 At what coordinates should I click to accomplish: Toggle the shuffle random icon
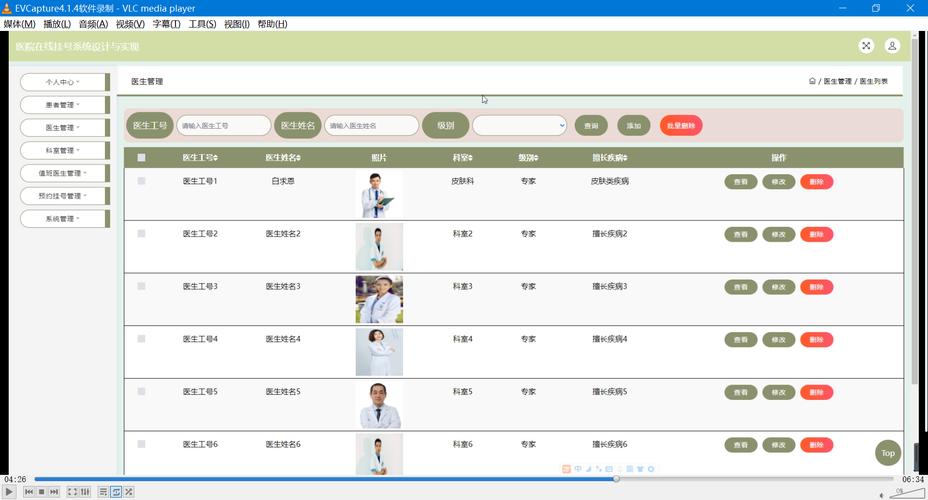[x=128, y=492]
